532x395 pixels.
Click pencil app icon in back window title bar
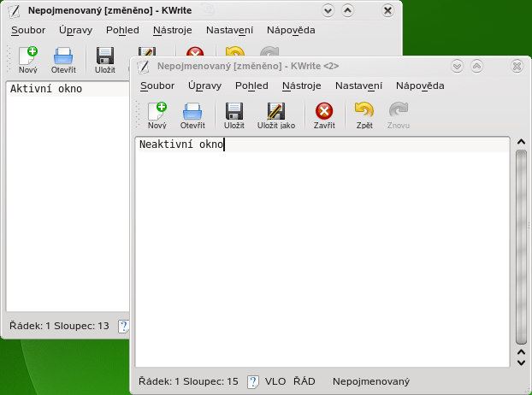point(15,11)
